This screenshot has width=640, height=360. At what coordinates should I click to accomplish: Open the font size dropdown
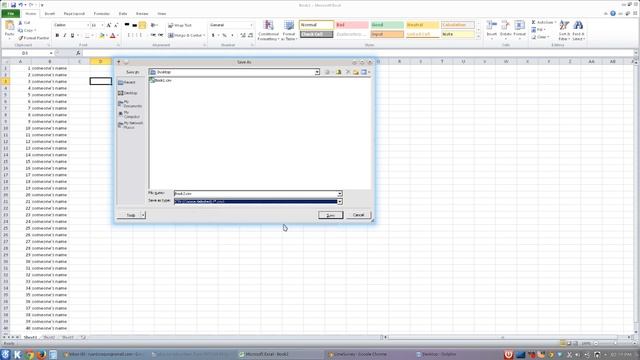102,25
